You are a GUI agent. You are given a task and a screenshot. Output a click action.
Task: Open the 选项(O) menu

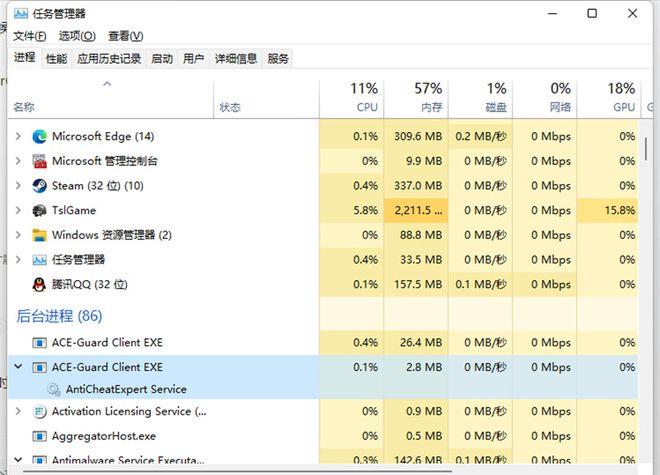(77, 36)
